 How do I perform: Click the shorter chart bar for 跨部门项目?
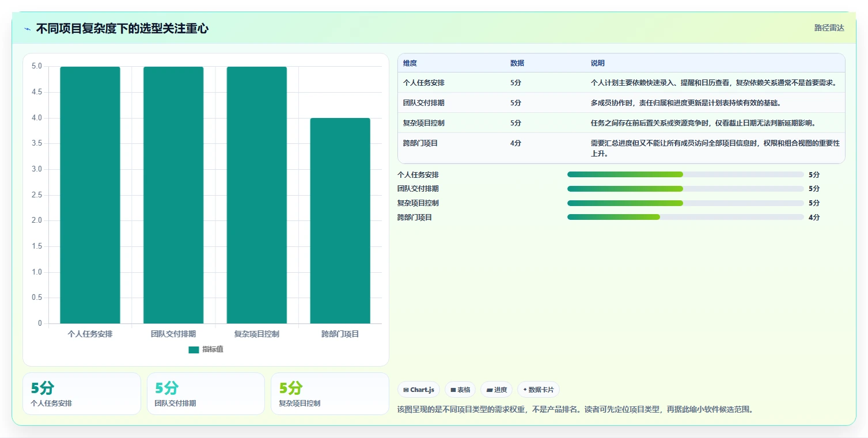click(x=340, y=221)
